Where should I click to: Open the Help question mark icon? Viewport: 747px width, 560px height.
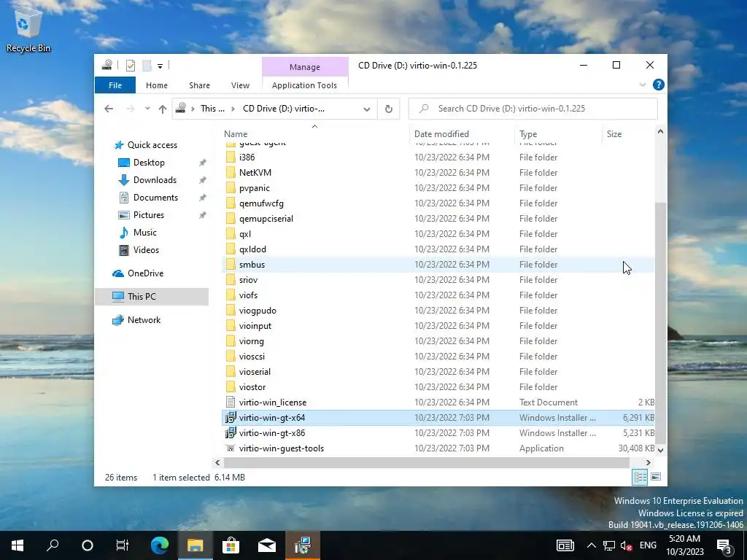659,85
